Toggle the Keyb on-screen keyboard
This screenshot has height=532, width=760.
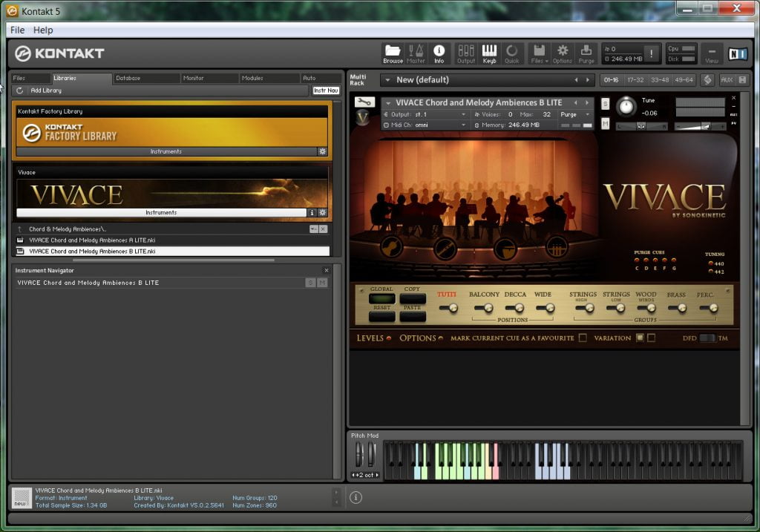tap(489, 53)
